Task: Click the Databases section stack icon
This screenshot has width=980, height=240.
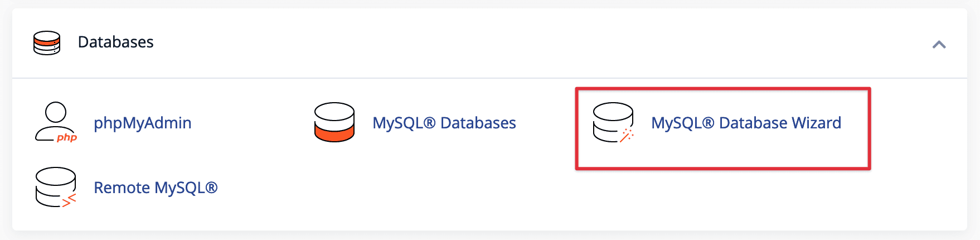Action: 47,43
